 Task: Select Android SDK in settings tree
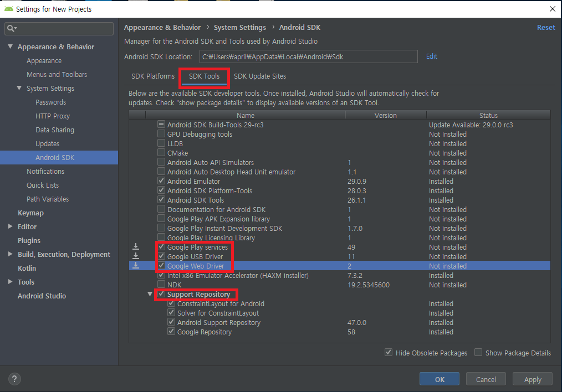click(59, 157)
